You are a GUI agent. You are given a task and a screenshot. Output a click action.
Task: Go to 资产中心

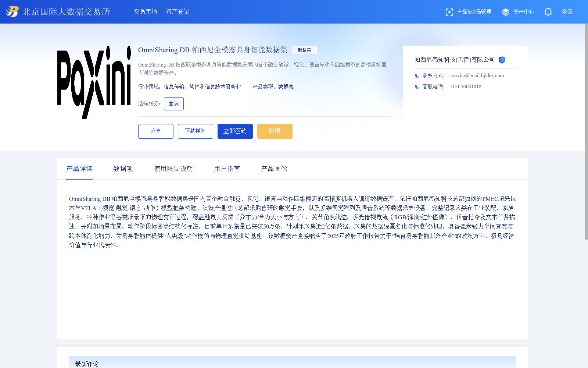pos(524,12)
